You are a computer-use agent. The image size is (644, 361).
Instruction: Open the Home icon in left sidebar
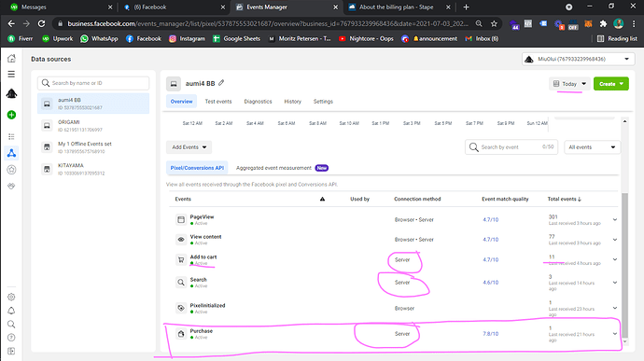(x=11, y=59)
